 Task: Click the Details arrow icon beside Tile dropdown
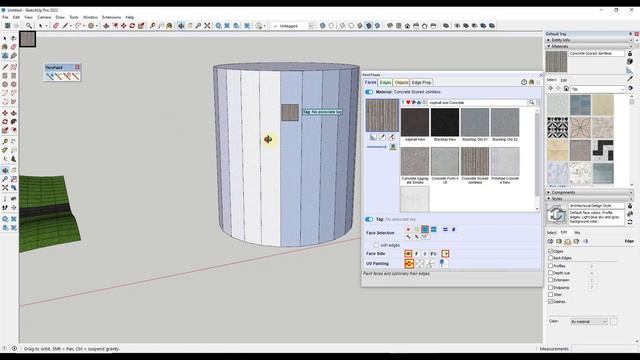[630, 89]
